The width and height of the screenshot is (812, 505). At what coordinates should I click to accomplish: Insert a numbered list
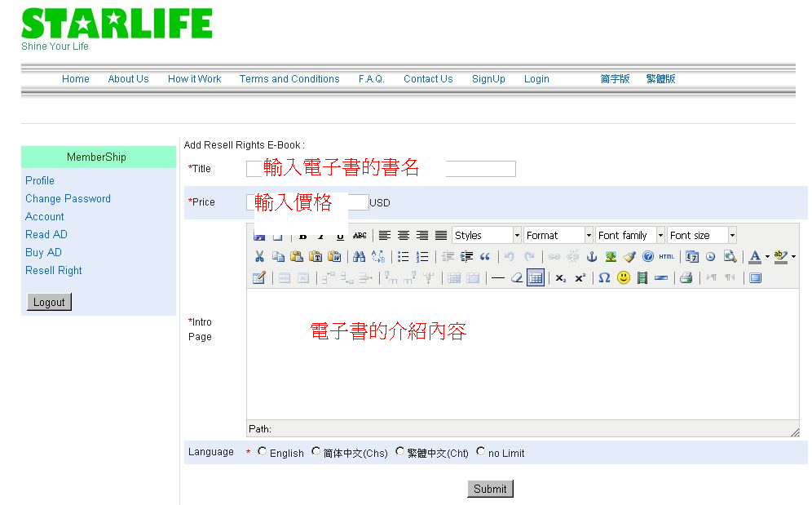(422, 256)
